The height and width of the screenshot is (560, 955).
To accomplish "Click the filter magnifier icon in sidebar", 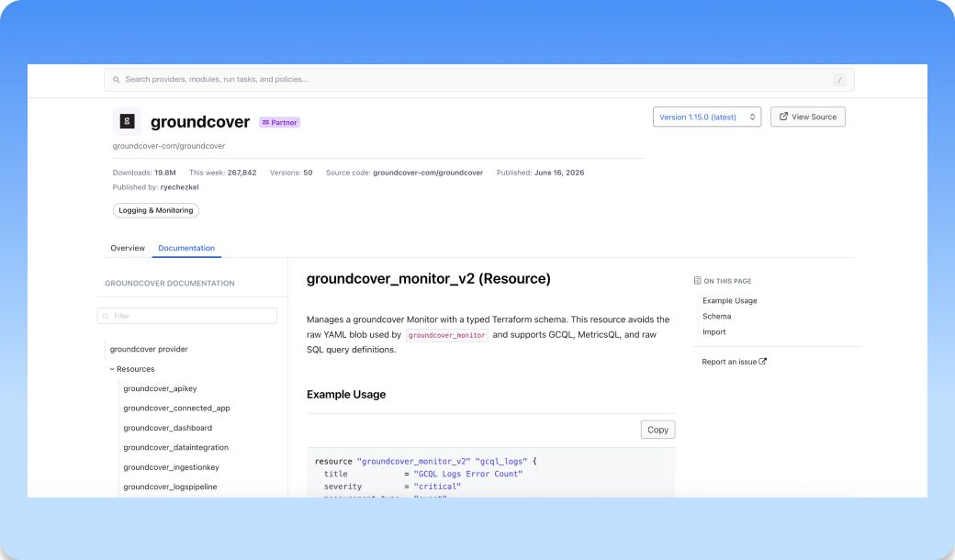I will 106,316.
